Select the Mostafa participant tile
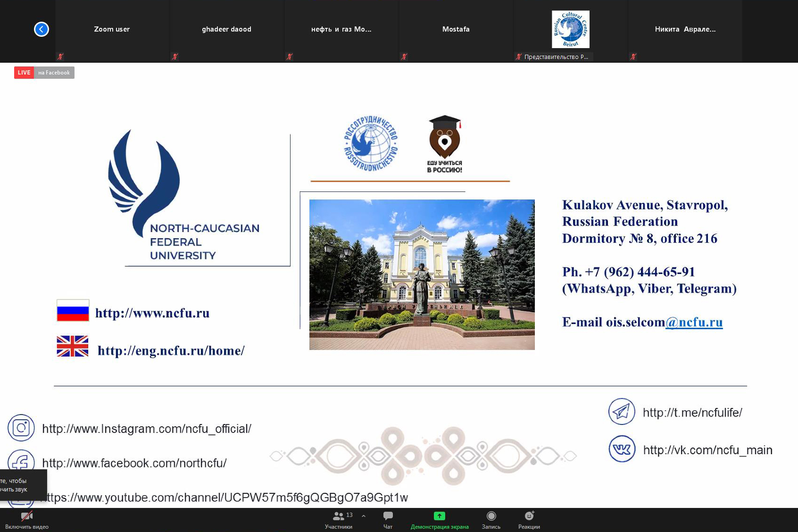This screenshot has width=798, height=532. tap(456, 31)
